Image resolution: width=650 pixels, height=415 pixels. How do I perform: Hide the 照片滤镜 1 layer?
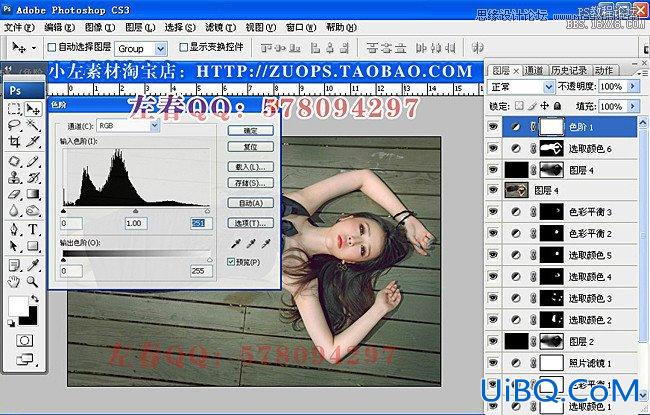493,363
